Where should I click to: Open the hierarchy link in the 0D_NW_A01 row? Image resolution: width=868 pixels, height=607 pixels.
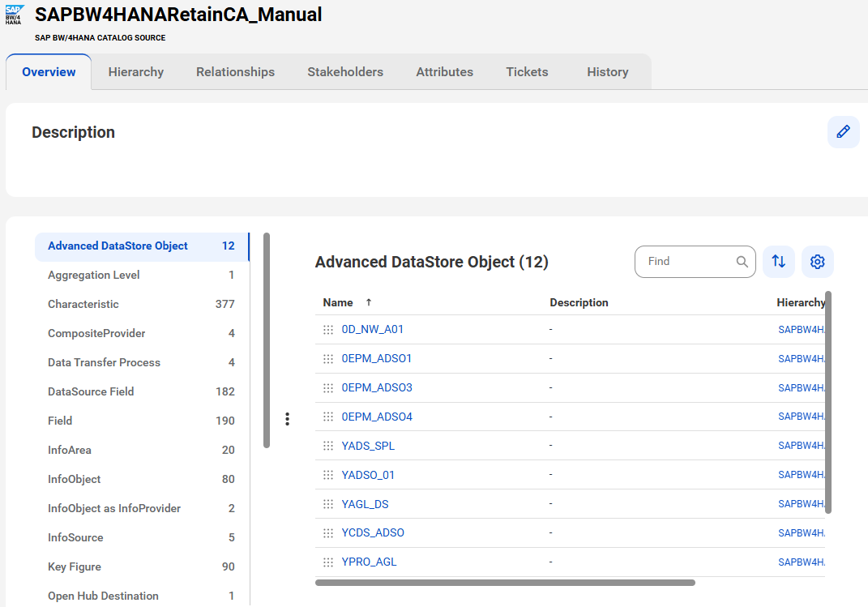(x=801, y=329)
